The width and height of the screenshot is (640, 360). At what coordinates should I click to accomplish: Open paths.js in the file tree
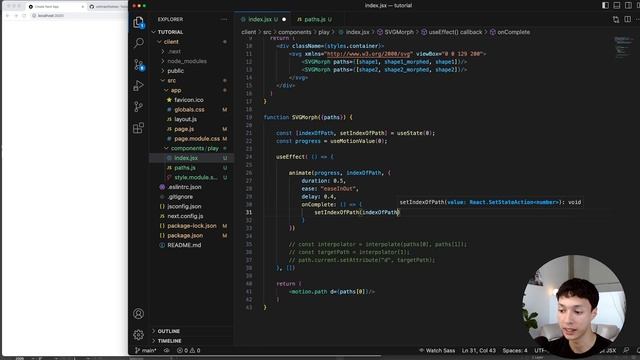tap(185, 168)
